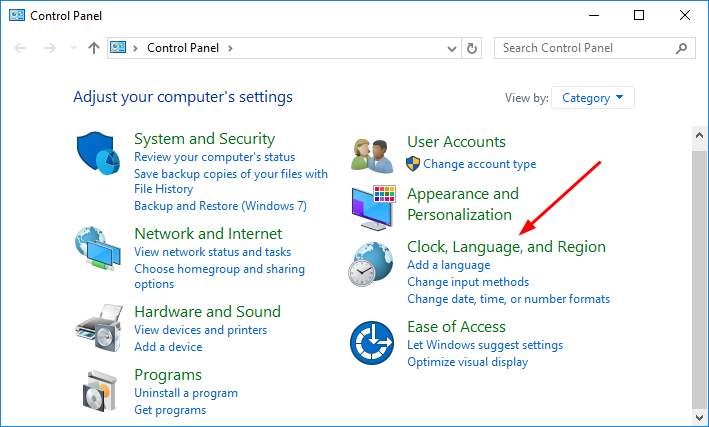This screenshot has height=427, width=709.
Task: Click the scrollbar up arrow
Action: click(x=700, y=135)
